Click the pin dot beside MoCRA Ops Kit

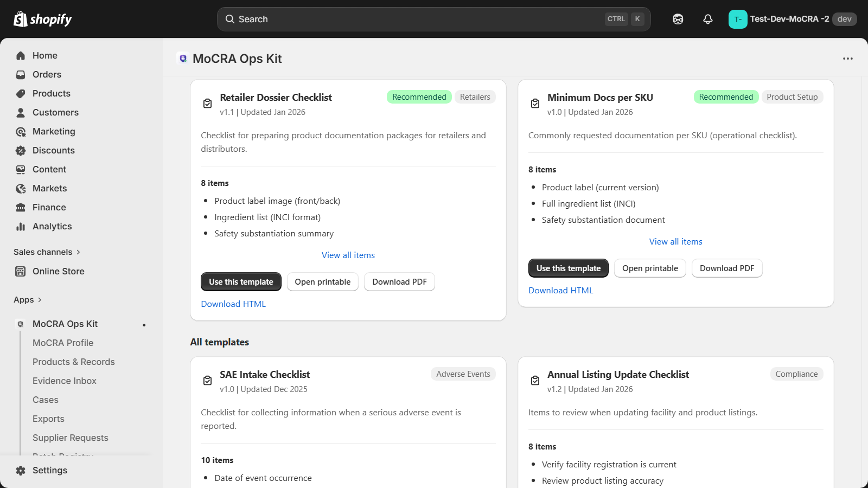click(x=144, y=325)
